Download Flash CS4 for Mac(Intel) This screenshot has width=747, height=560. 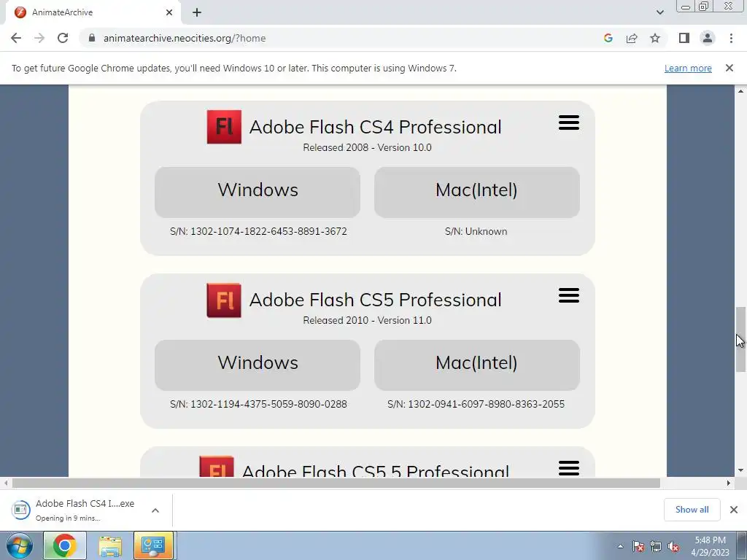click(477, 192)
